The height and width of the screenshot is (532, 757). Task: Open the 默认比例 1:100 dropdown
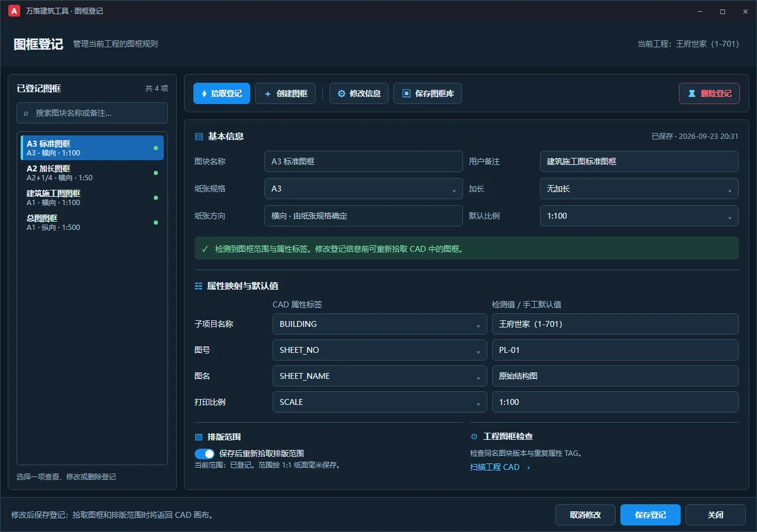coord(639,216)
